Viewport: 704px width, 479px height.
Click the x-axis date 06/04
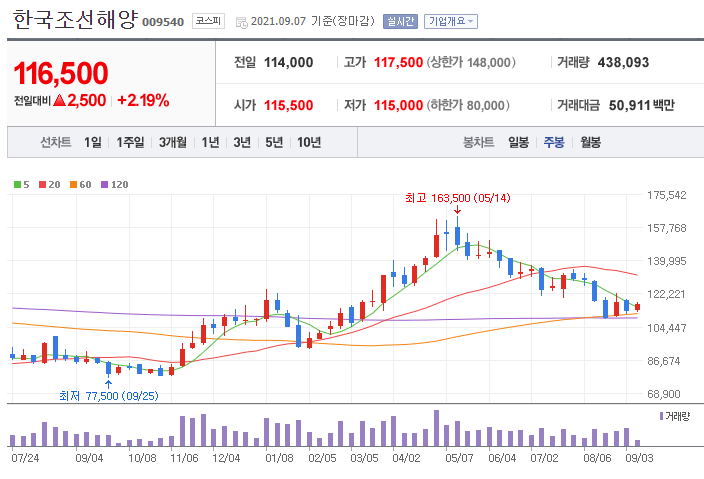click(x=502, y=458)
